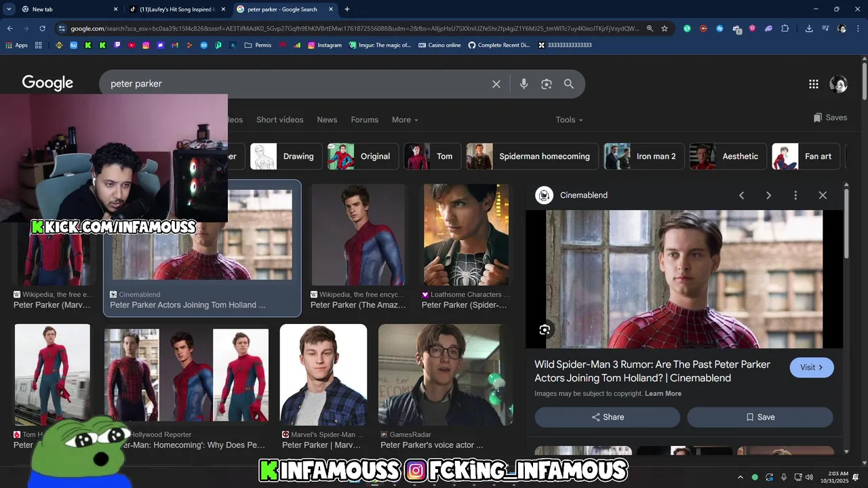
Task: Select the Short videos search tab
Action: point(279,120)
